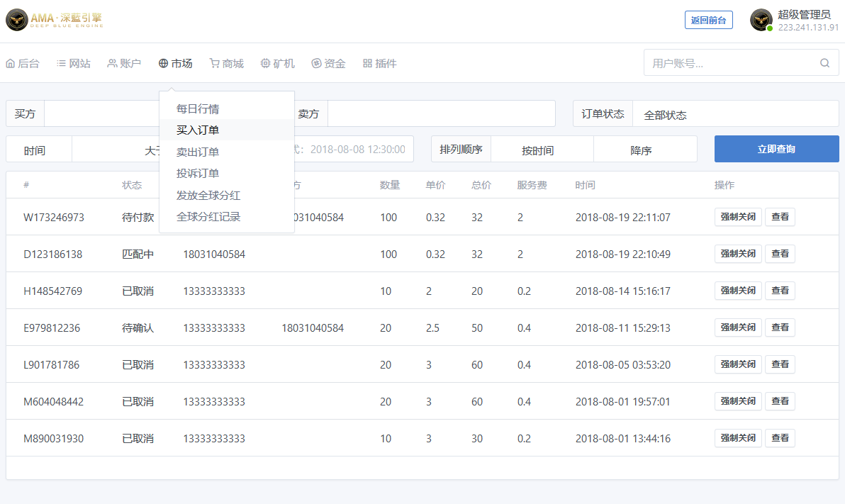Click the 矿机 chip icon
This screenshot has width=845, height=504.
(x=265, y=64)
